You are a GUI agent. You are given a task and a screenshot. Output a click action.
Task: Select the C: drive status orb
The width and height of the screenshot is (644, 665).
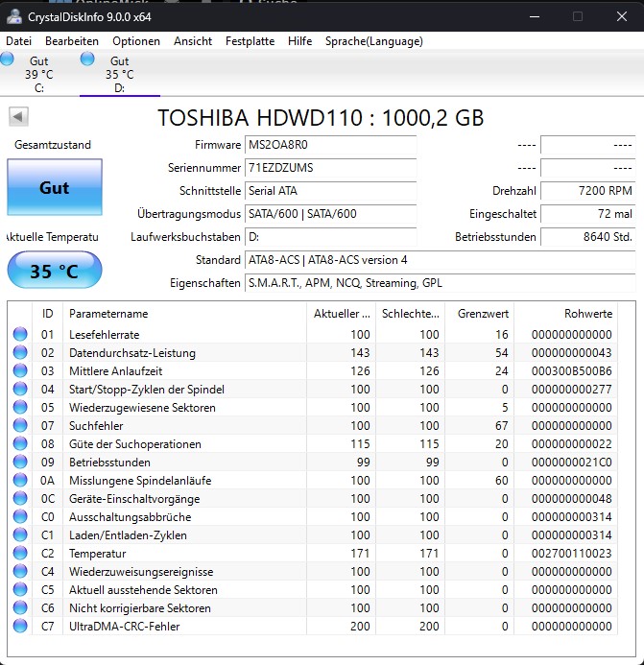(7, 59)
